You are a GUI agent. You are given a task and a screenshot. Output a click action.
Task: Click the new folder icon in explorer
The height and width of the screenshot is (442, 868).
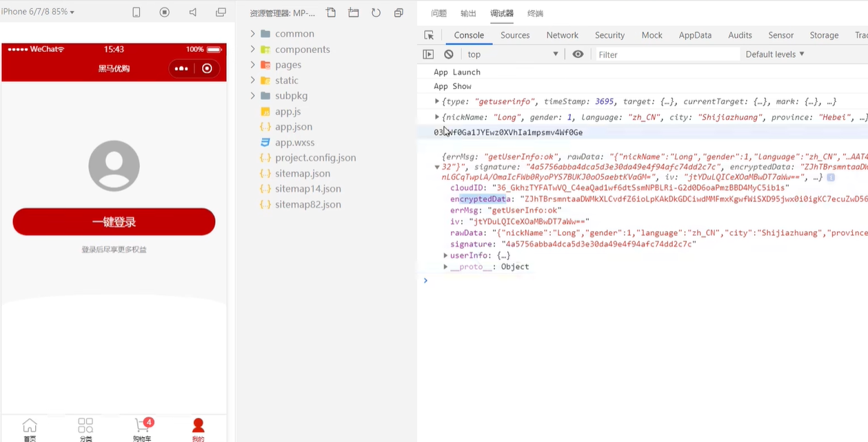[x=354, y=12]
